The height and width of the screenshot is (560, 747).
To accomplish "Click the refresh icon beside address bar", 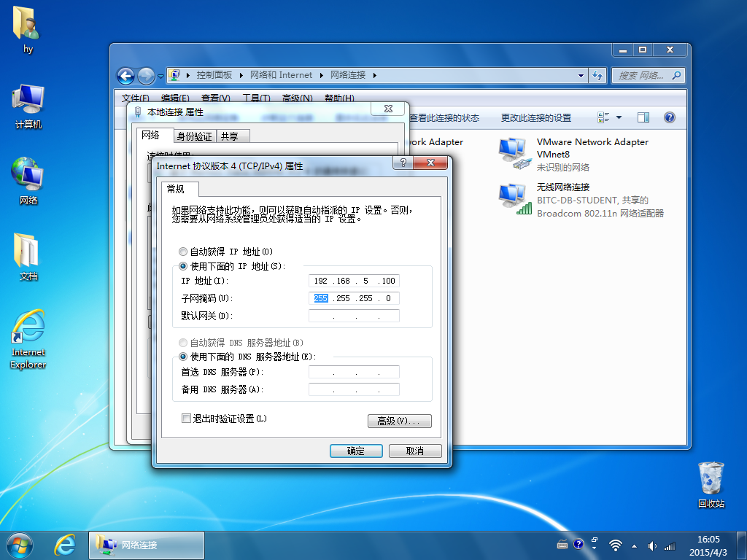I will (597, 75).
